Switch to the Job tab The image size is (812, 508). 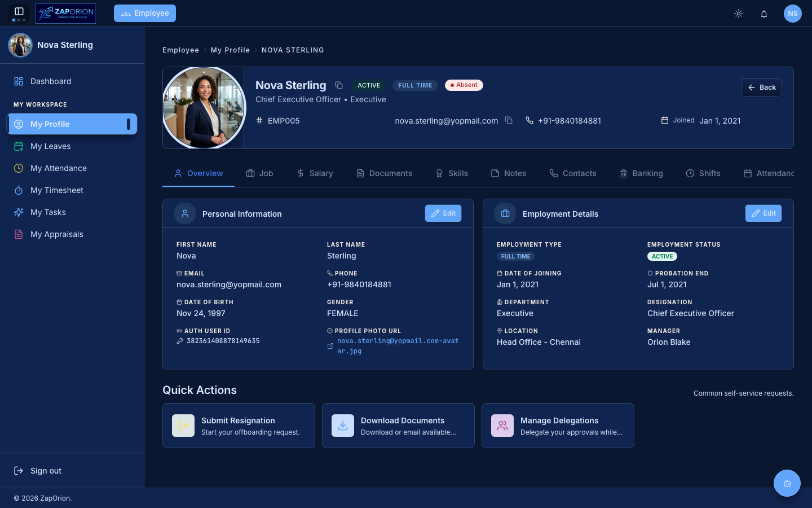pos(259,173)
